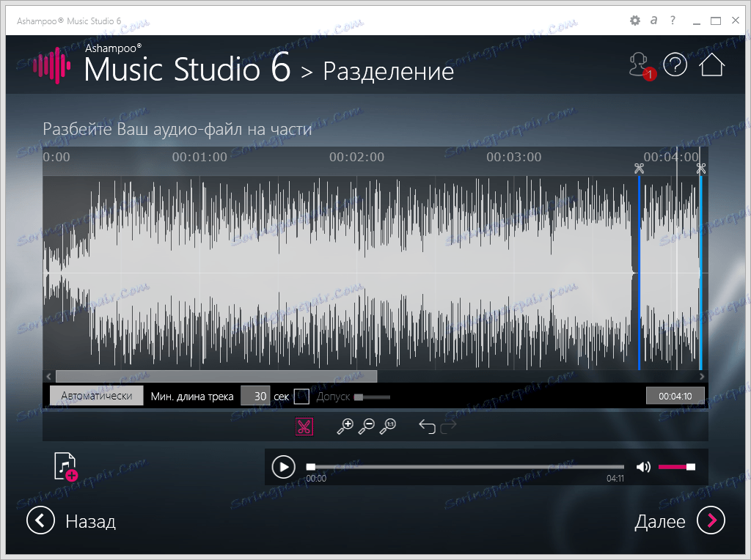This screenshot has height=560, width=751.
Task: Reset waveform zoom to 1:1
Action: [388, 426]
